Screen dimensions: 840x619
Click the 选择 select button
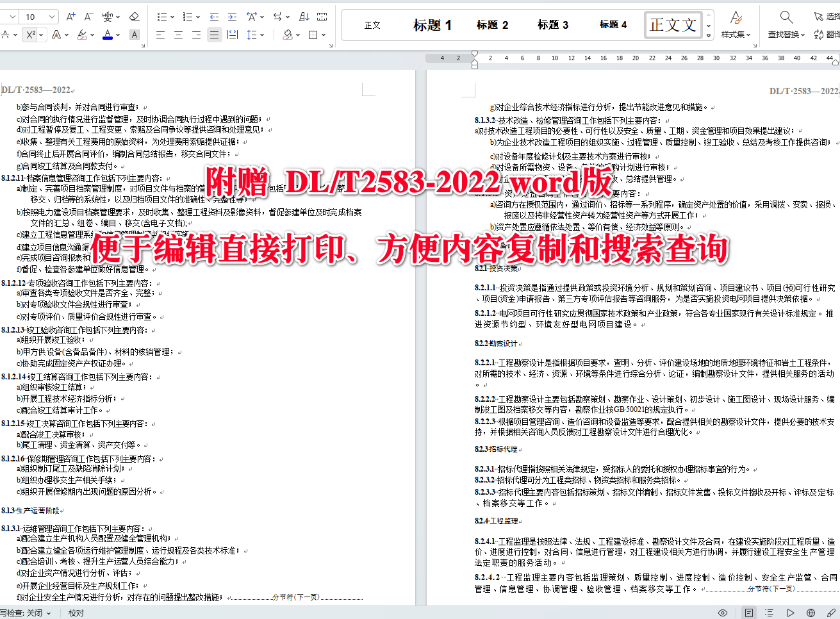[825, 17]
